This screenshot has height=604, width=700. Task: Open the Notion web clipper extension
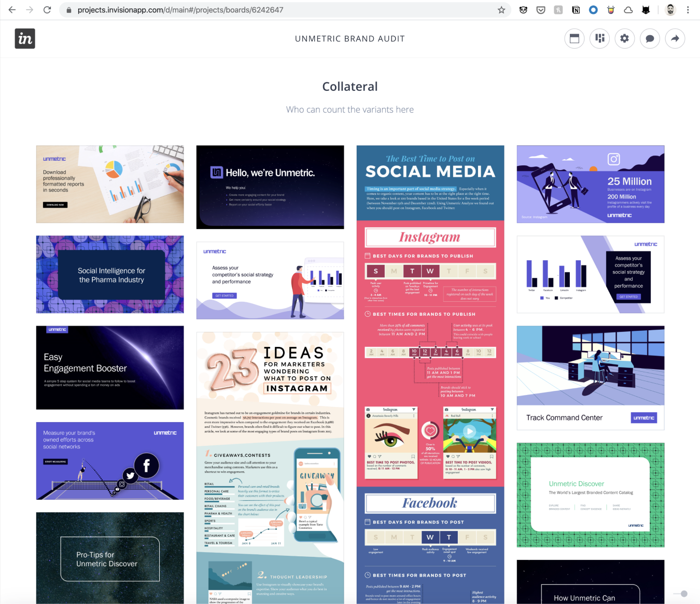pyautogui.click(x=576, y=10)
